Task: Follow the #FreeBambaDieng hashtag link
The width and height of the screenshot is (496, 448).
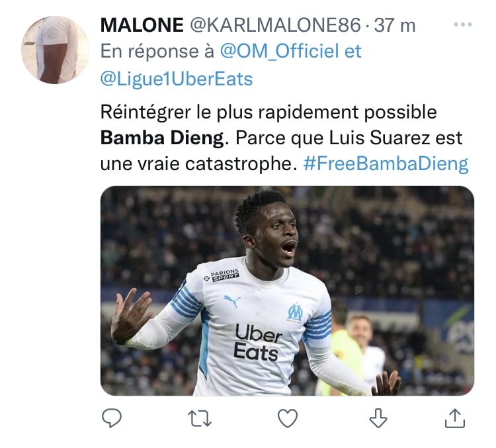Action: pos(386,163)
